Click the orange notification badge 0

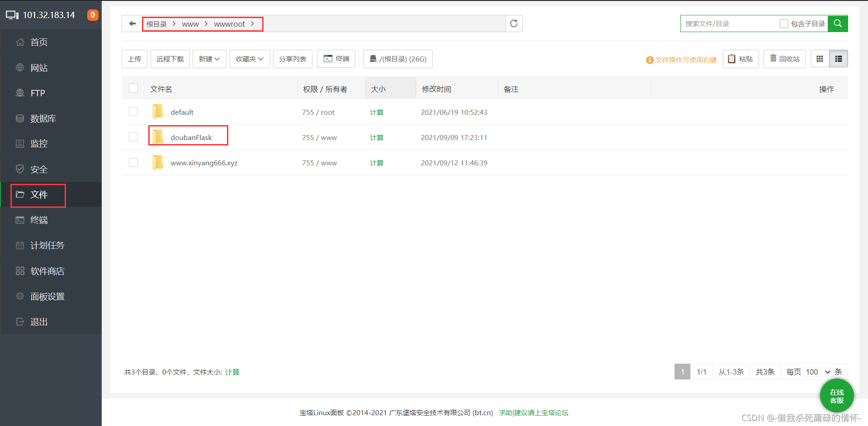point(93,15)
